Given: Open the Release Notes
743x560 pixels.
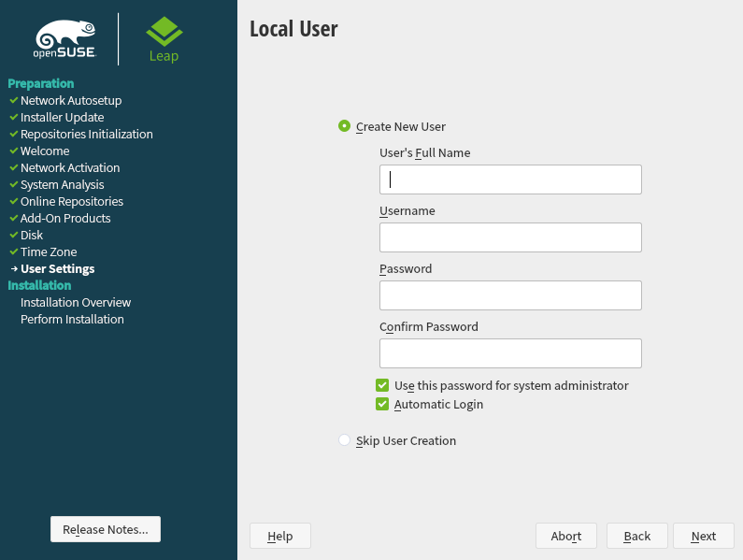Looking at the screenshot, I should 106,529.
